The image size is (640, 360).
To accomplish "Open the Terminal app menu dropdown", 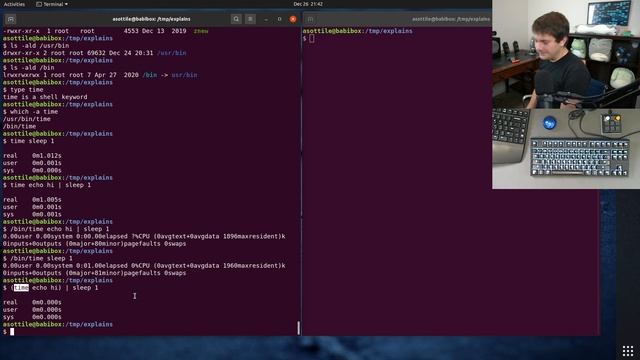I will tap(52, 4).
